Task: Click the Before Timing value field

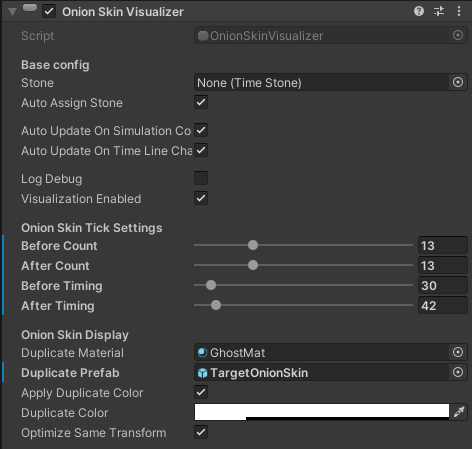Action: 443,285
